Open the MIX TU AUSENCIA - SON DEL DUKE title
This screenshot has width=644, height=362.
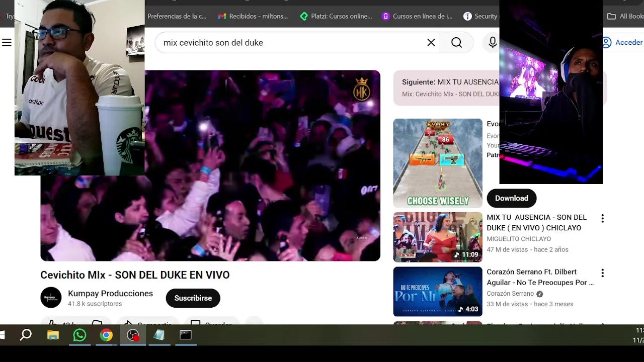pos(537,222)
